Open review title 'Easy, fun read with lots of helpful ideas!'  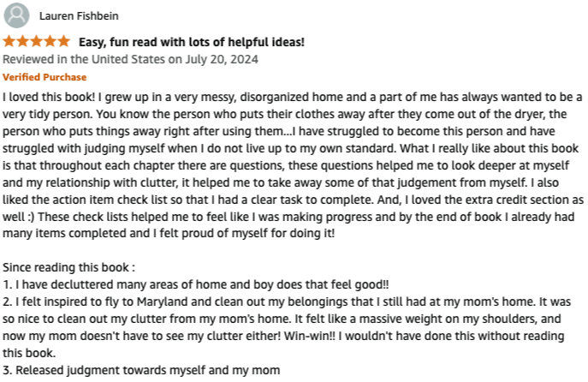(x=192, y=42)
